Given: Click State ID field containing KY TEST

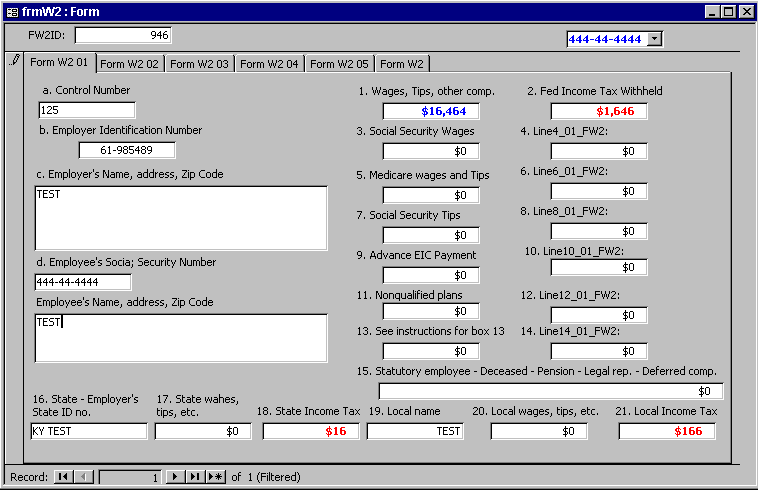Looking at the screenshot, I should click(89, 431).
